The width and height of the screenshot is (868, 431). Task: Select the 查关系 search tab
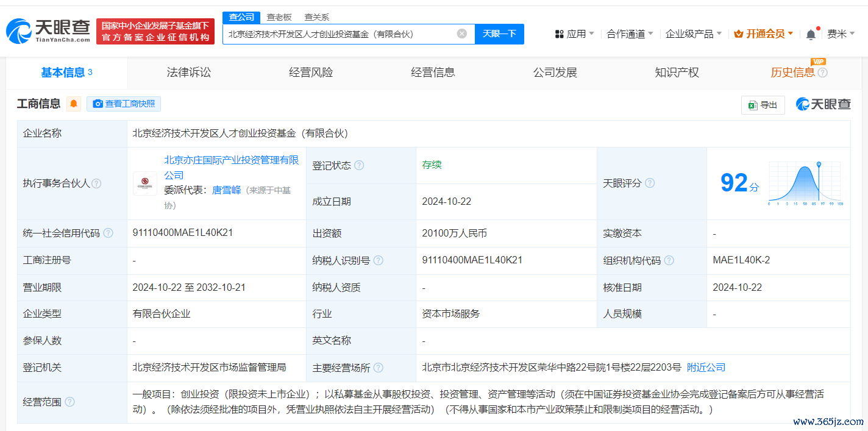[317, 17]
